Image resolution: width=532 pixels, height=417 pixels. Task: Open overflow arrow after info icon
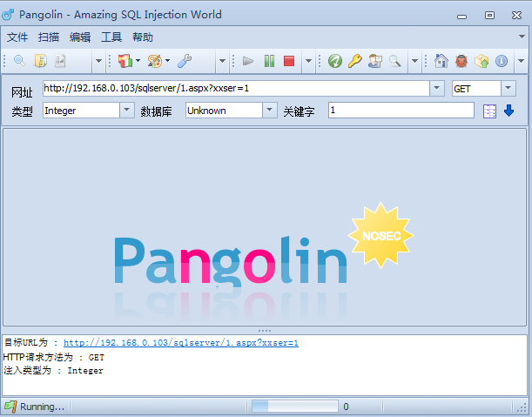click(522, 61)
